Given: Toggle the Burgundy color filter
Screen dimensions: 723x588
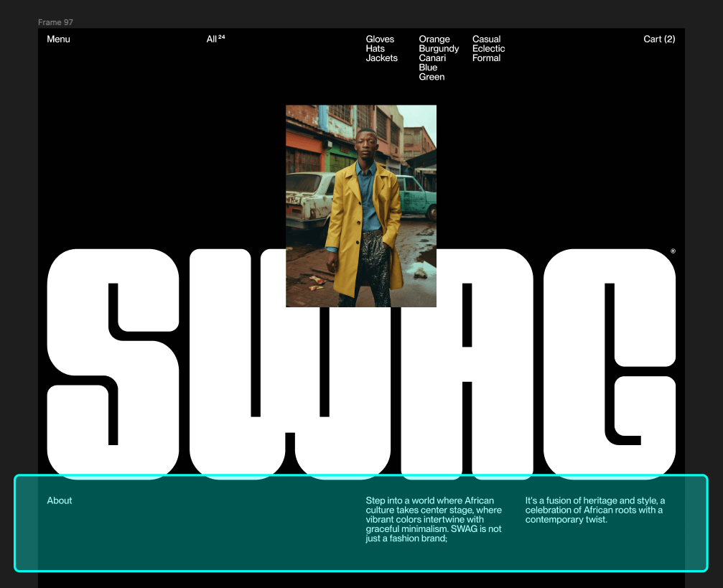Looking at the screenshot, I should [x=439, y=48].
